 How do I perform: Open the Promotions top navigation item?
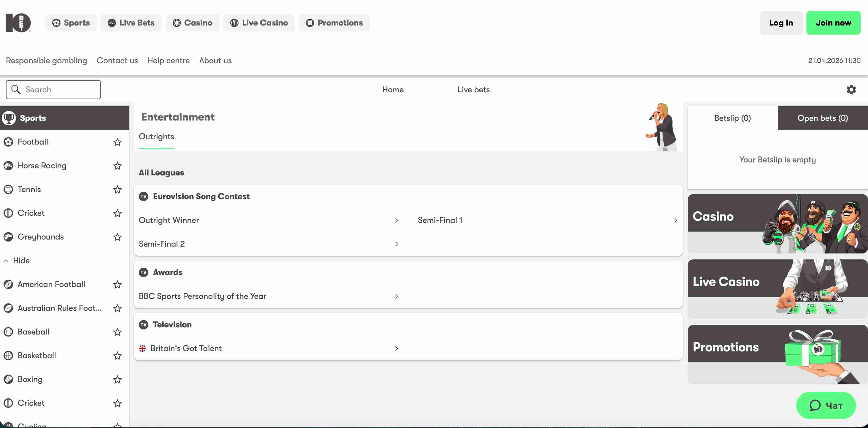click(334, 23)
